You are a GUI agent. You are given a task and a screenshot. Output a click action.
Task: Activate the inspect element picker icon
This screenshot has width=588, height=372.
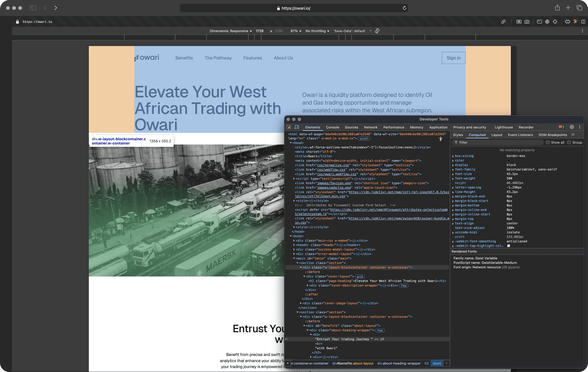[x=289, y=127]
